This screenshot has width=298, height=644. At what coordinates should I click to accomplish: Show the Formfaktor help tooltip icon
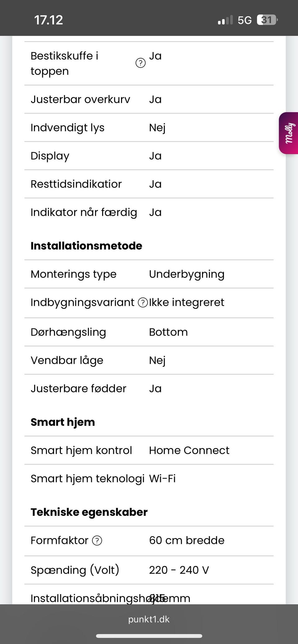[x=97, y=540]
